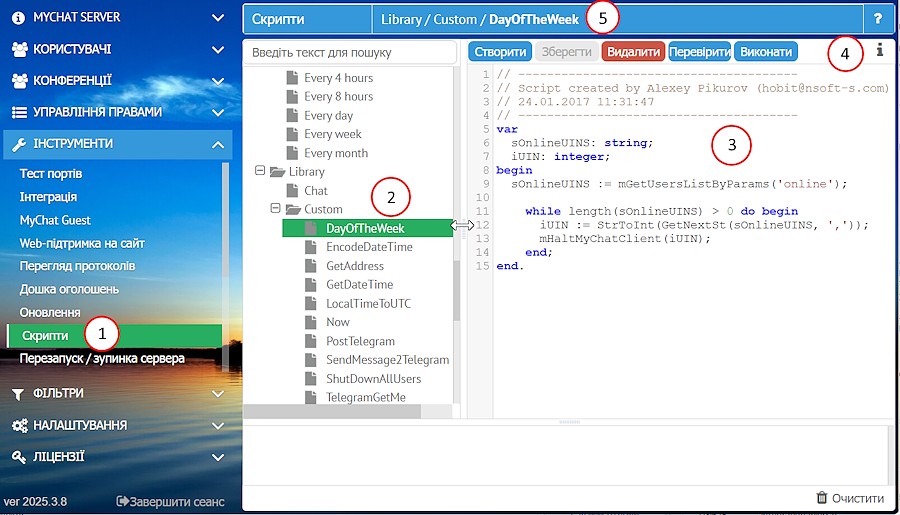Click the key icon beside ЛІЦЕНЗІЇ
This screenshot has width=900, height=515.
click(18, 457)
